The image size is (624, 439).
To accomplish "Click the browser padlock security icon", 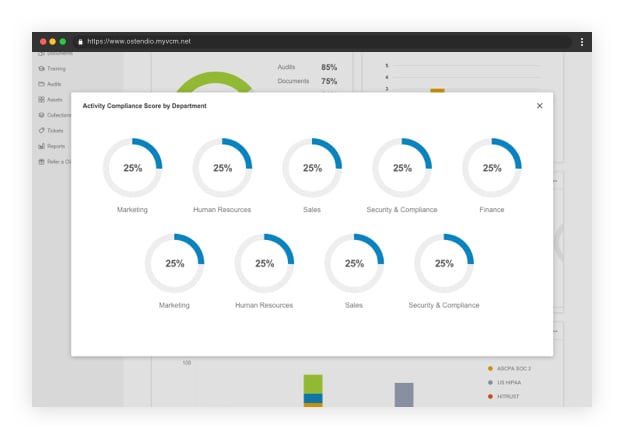I will click(x=80, y=42).
